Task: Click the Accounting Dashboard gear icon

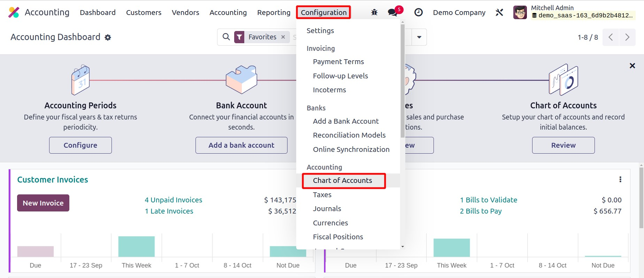Action: pos(108,37)
